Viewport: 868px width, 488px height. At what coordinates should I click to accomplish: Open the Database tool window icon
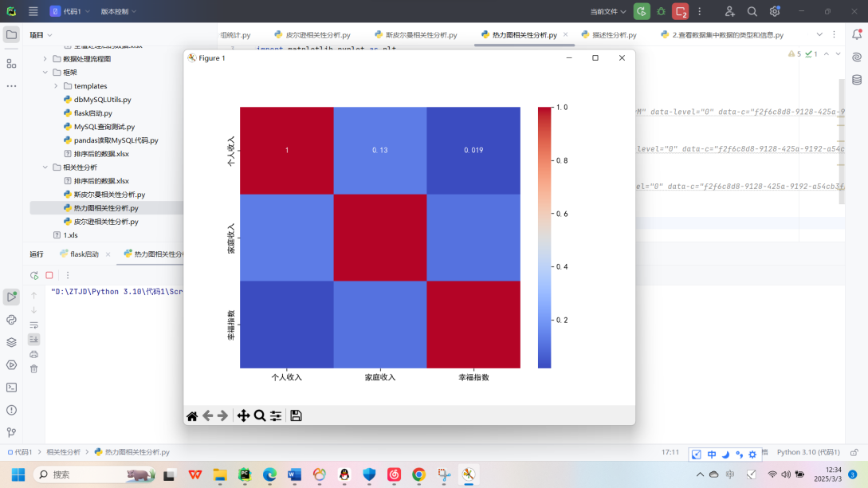[x=857, y=80]
